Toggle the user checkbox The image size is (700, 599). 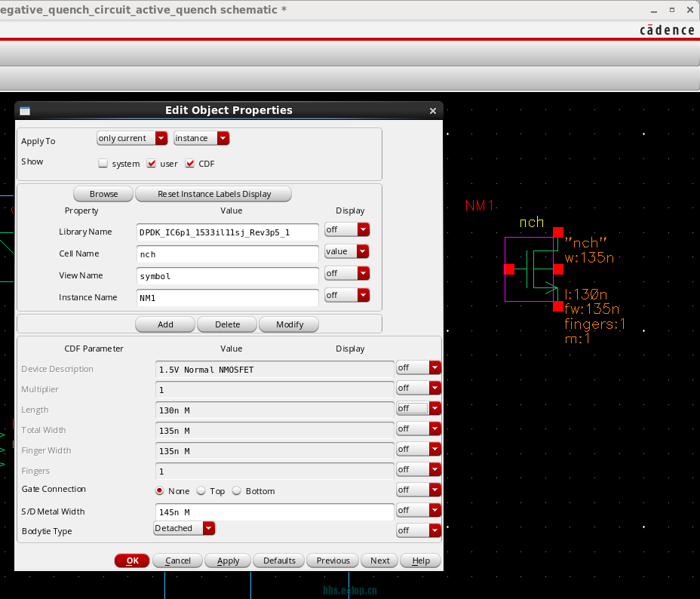152,164
